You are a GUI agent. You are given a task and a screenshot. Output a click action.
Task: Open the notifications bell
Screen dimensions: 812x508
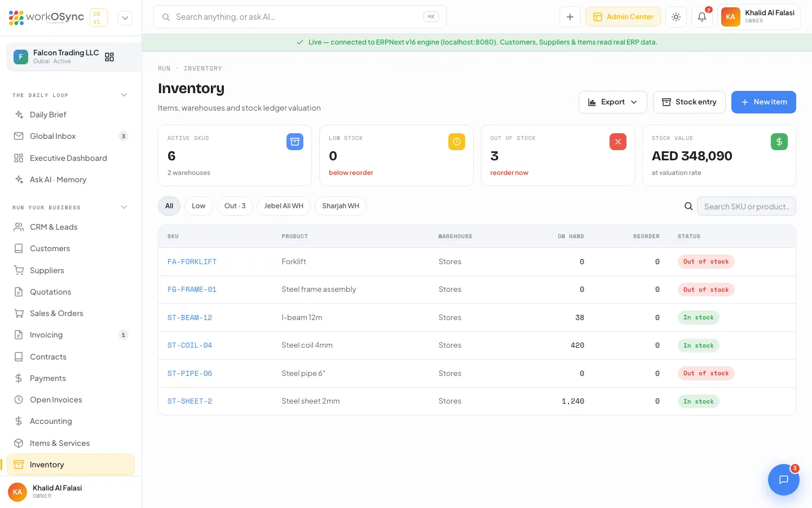(x=702, y=17)
